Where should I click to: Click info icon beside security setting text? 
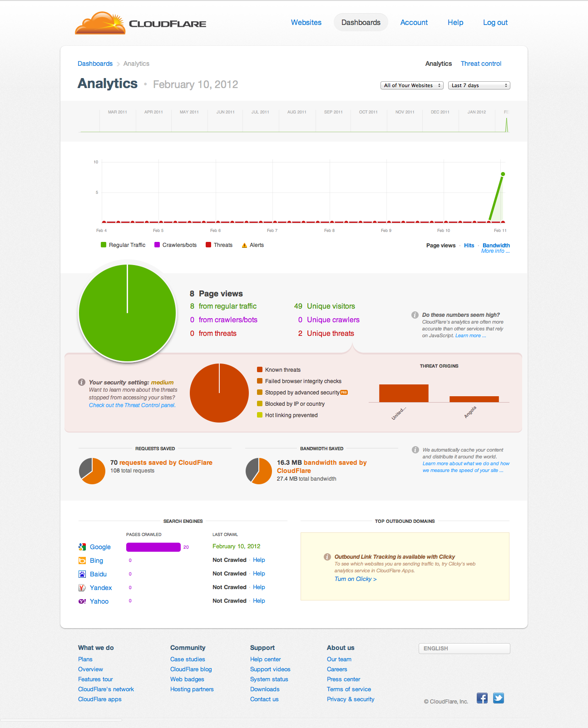[x=82, y=382]
